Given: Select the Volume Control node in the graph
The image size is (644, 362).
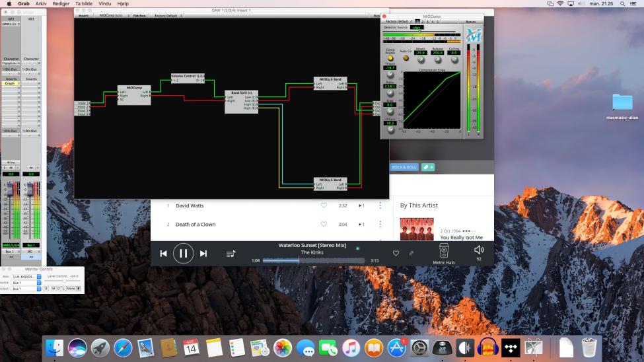Looking at the screenshot, I should coord(188,78).
